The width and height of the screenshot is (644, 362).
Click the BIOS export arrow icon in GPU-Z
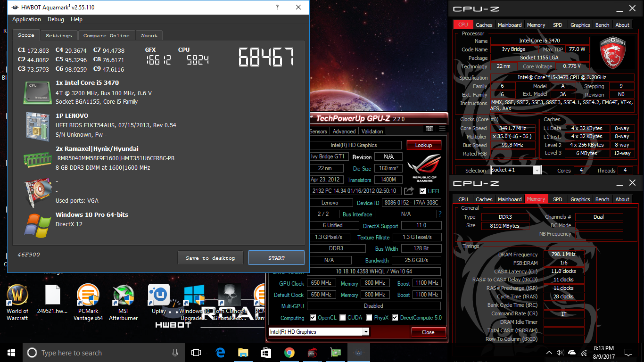point(409,191)
